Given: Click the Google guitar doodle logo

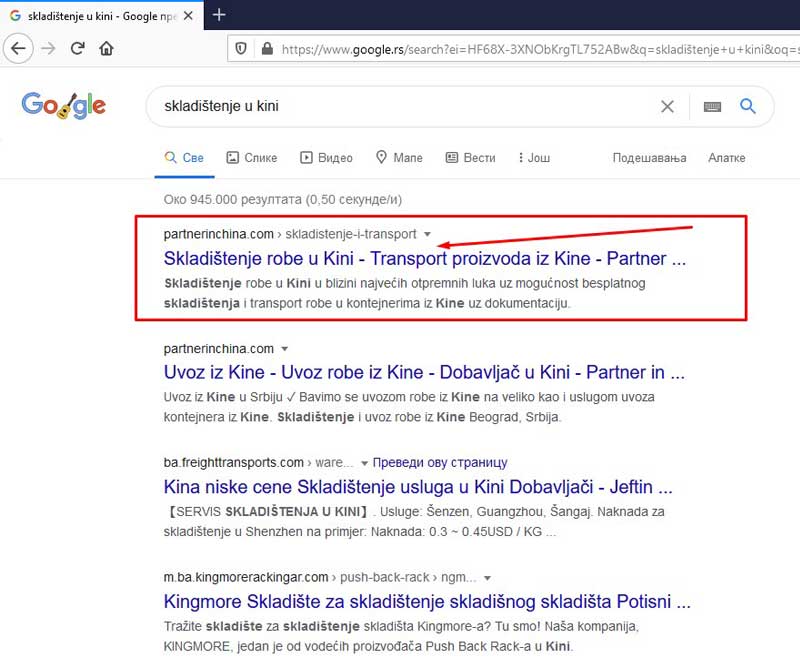Looking at the screenshot, I should tap(64, 106).
